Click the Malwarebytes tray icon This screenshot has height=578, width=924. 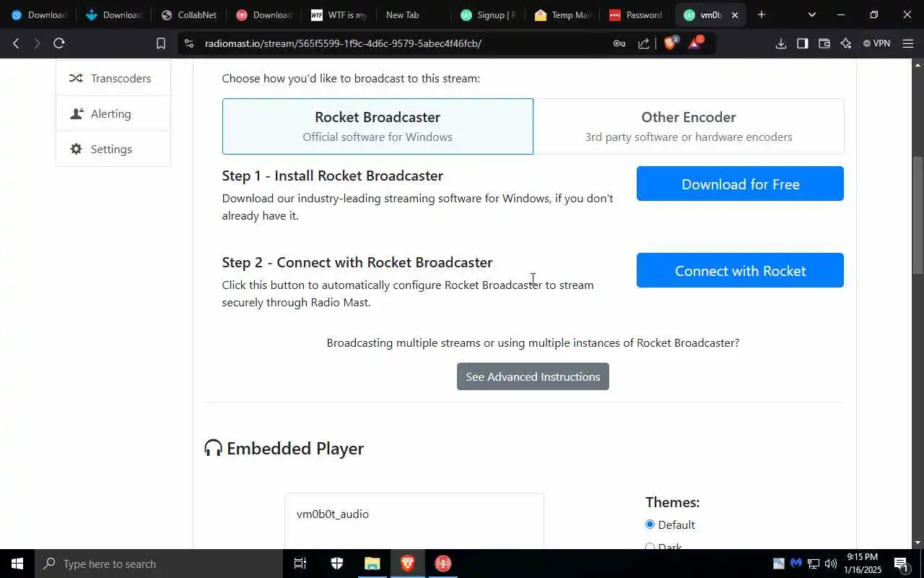[x=796, y=564]
